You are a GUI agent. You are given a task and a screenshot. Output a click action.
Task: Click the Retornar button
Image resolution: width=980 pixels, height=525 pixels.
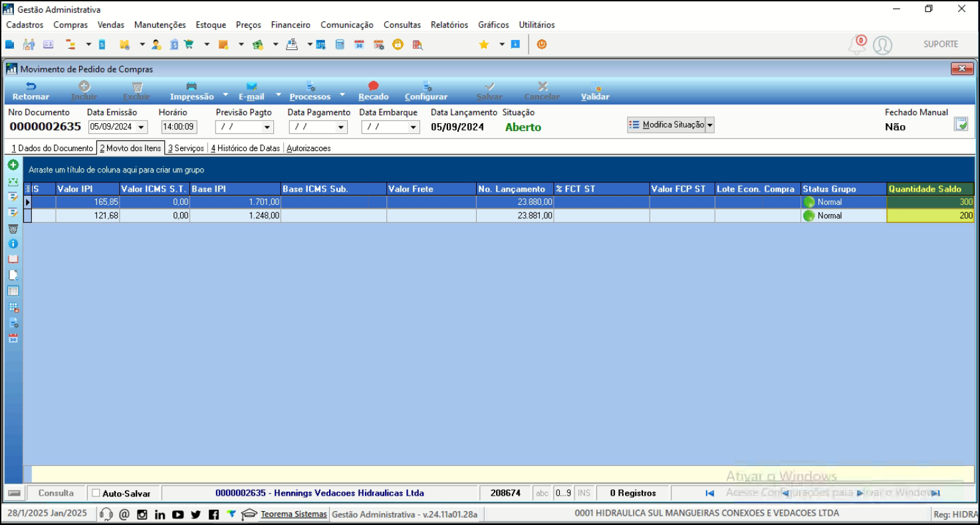pyautogui.click(x=31, y=91)
